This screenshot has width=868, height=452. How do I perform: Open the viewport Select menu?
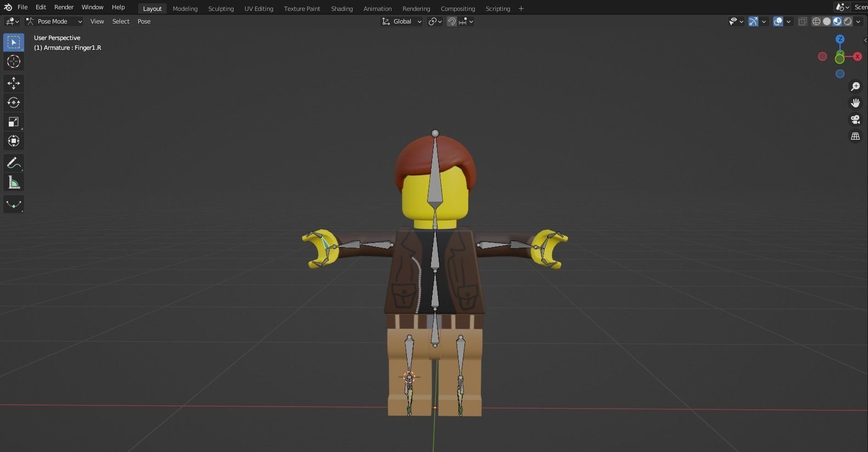121,21
